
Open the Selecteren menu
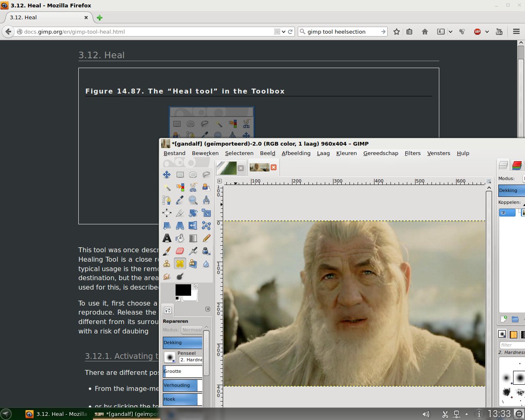tap(239, 153)
